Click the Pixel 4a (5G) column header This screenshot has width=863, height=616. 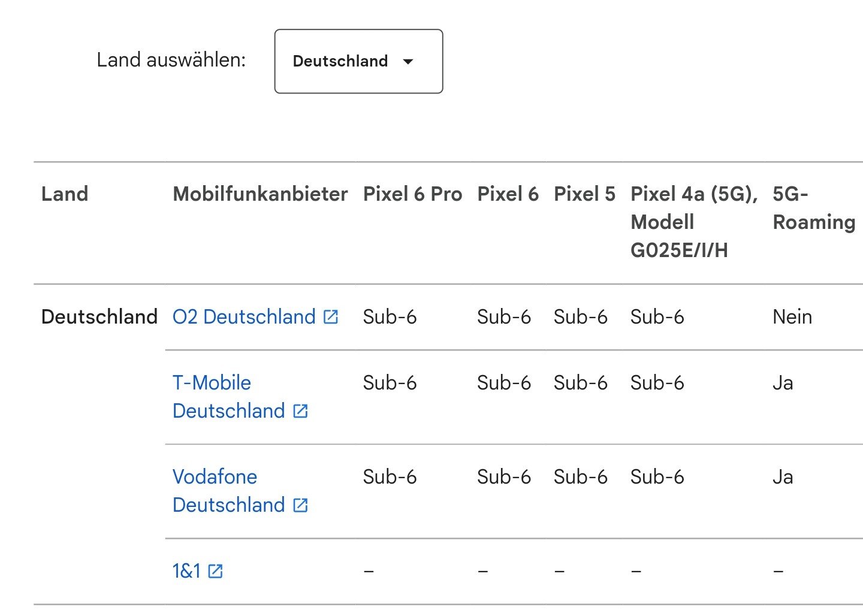tap(694, 222)
